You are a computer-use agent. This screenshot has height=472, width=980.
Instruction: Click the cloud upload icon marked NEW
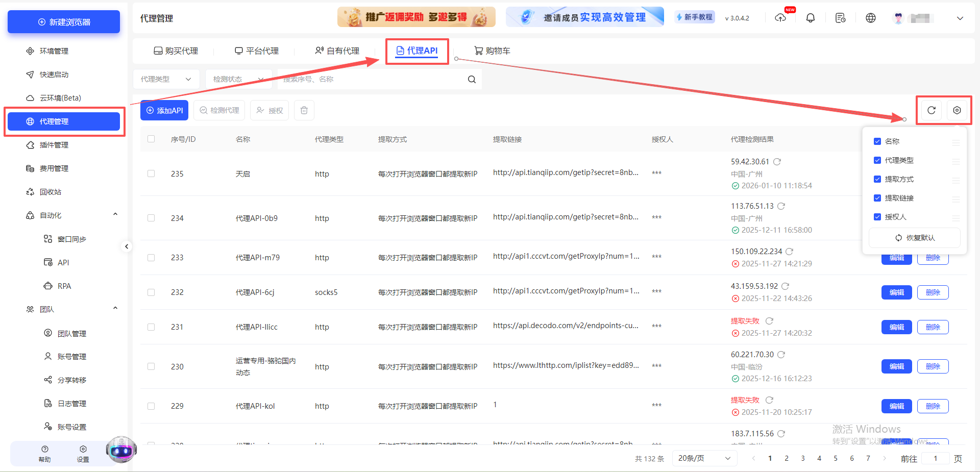(780, 17)
